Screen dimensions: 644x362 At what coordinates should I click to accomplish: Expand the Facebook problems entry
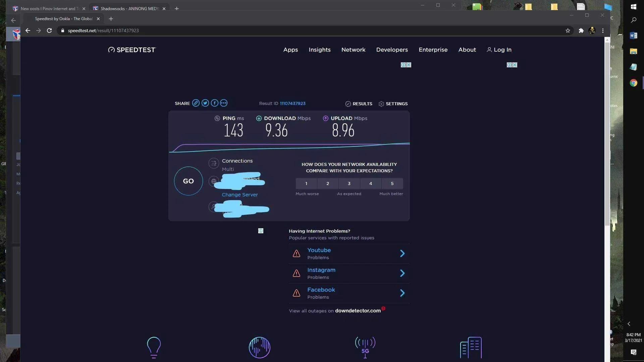tap(402, 293)
